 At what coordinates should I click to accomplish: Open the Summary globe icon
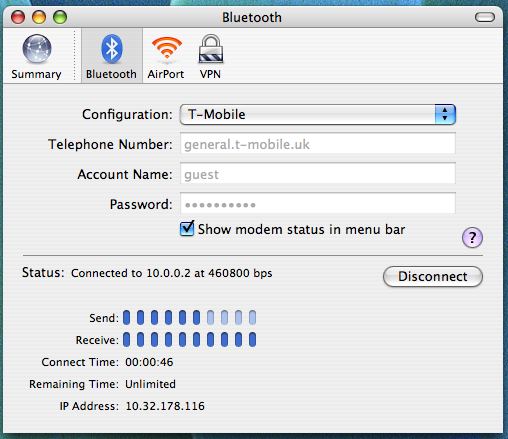point(37,49)
